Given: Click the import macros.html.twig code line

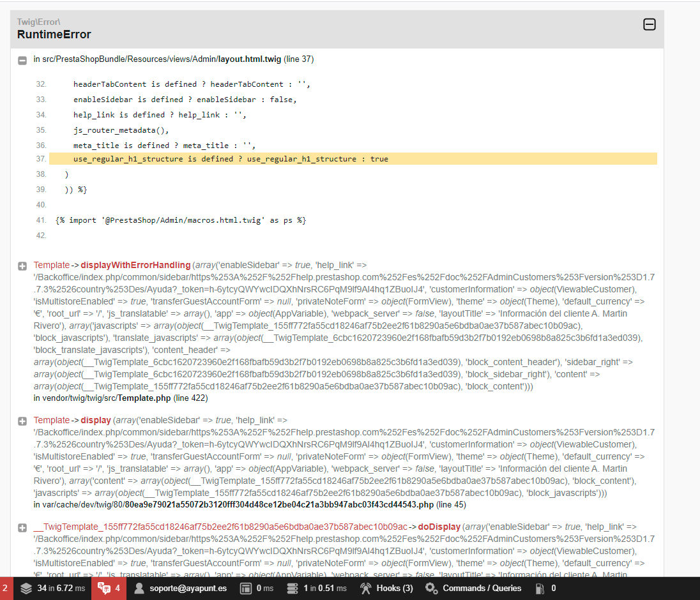Looking at the screenshot, I should tap(181, 220).
